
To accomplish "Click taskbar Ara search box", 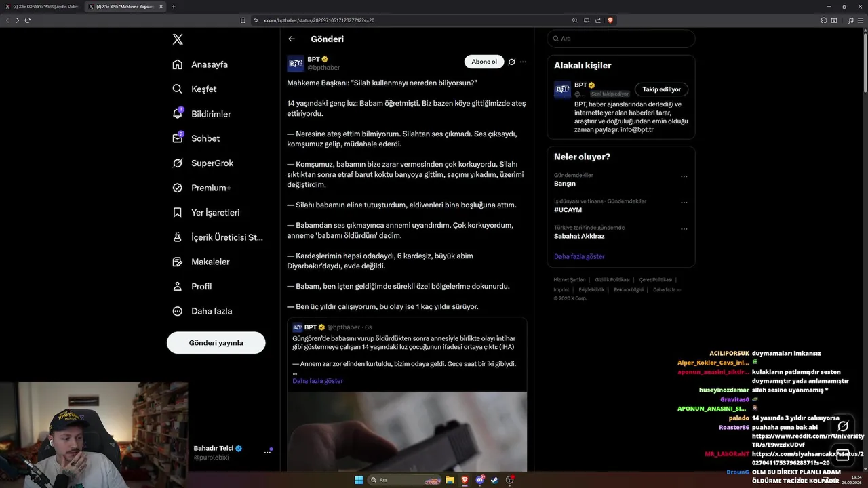I will point(403,480).
